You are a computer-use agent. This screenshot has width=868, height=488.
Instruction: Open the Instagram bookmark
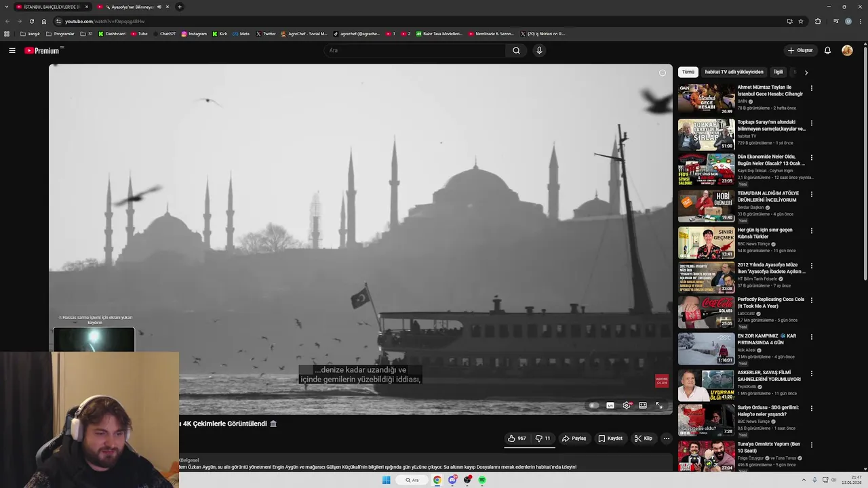[194, 34]
